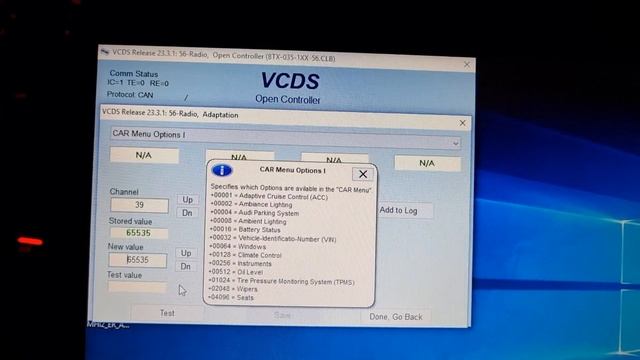Click '+02048 = Wipers' line

233,289
